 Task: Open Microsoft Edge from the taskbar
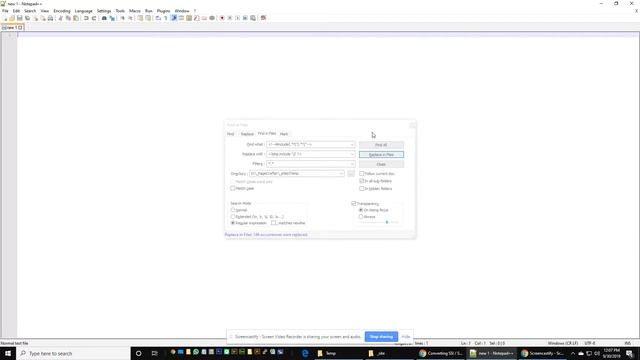coord(305,353)
